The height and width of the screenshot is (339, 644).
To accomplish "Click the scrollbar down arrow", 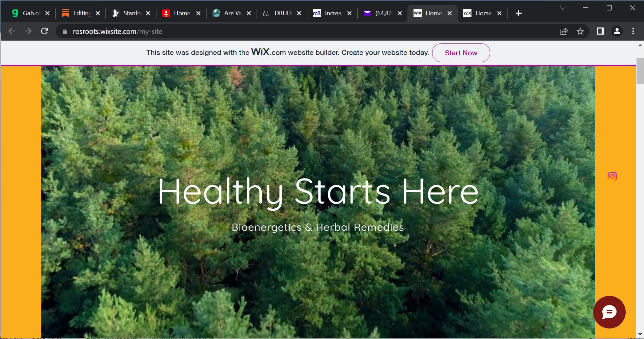I will coord(640,335).
